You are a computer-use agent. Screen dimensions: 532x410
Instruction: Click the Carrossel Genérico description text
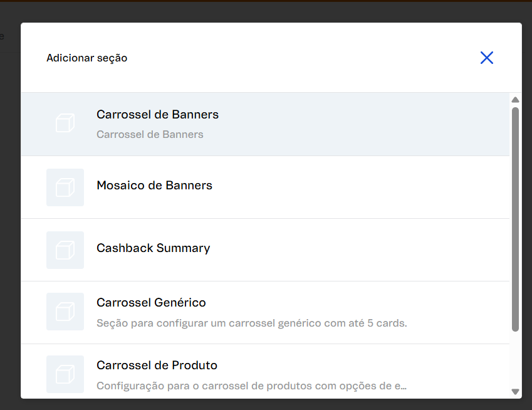(x=251, y=323)
